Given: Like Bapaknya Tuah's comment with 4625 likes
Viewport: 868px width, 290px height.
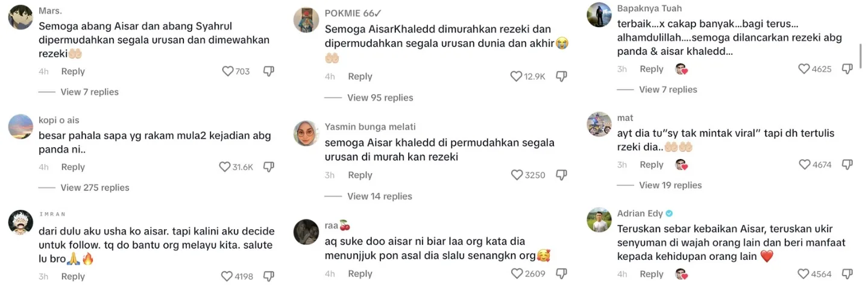Looking at the screenshot, I should coord(804,69).
